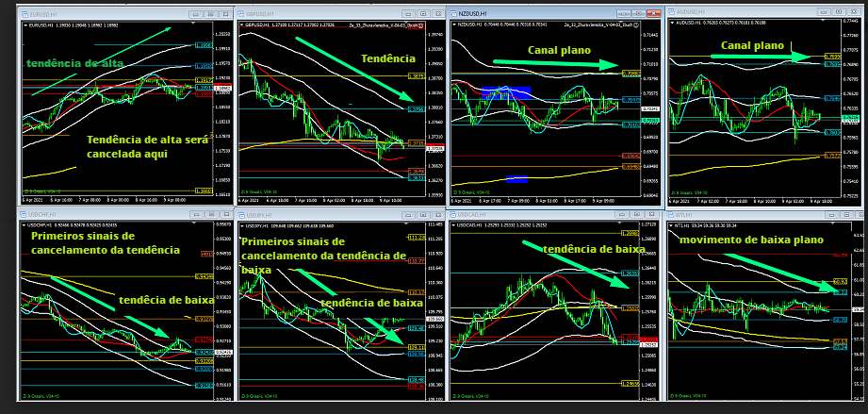
Task: Click the GBPUSD,H1 chart window icon
Action: pyautogui.click(x=241, y=14)
